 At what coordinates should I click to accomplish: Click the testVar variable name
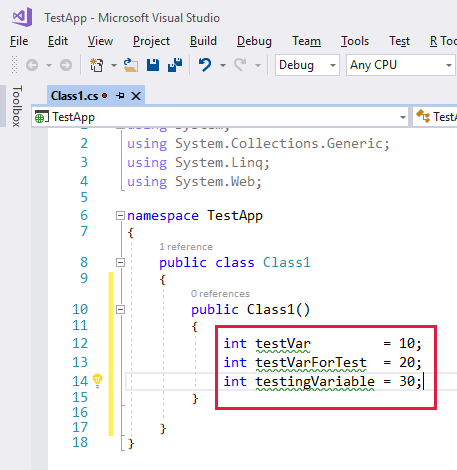pos(283,343)
